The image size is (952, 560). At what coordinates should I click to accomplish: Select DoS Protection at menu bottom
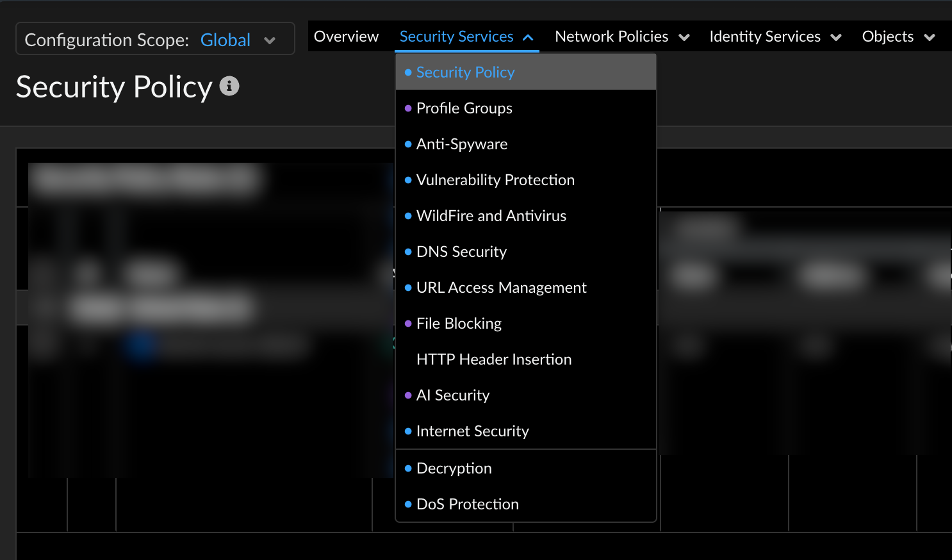[467, 504]
